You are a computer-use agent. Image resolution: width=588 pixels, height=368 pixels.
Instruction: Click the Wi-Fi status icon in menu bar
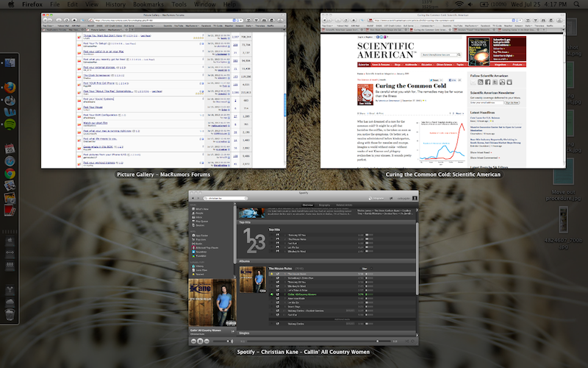click(459, 4)
